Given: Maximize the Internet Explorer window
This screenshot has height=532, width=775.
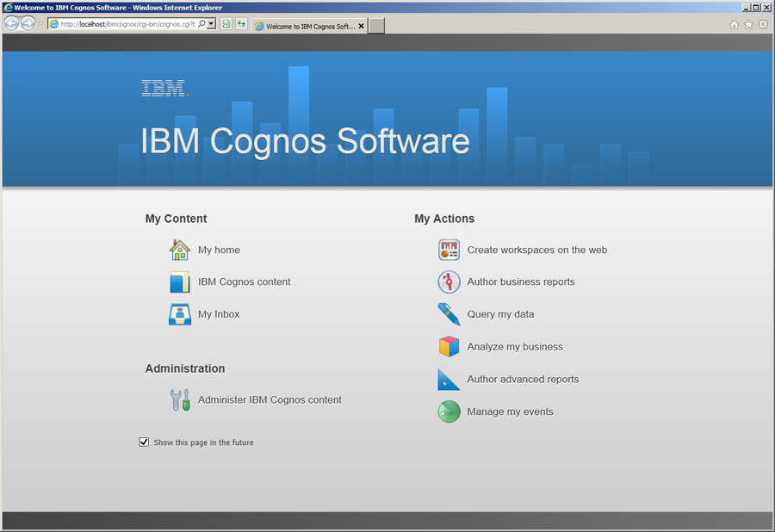Looking at the screenshot, I should coord(756,8).
